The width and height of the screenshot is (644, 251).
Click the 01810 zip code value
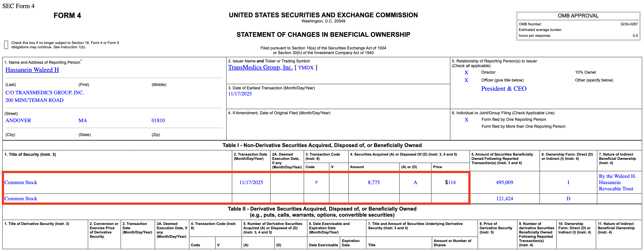click(x=158, y=120)
